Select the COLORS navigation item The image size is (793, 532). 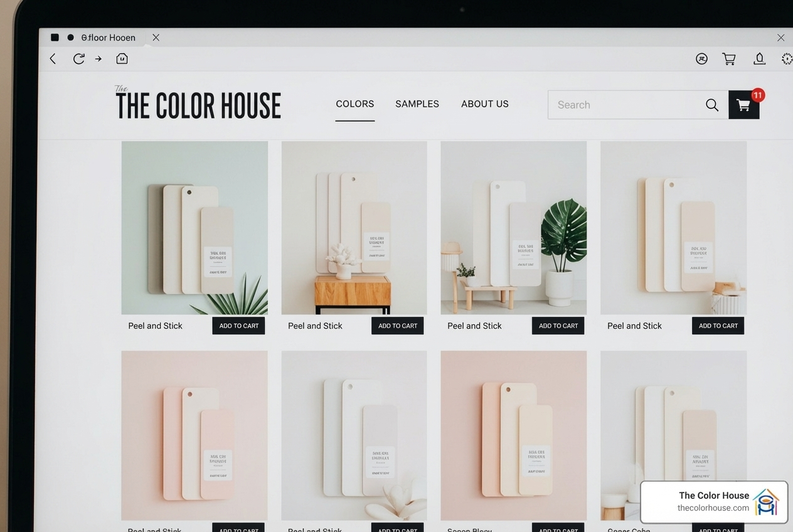pyautogui.click(x=354, y=104)
